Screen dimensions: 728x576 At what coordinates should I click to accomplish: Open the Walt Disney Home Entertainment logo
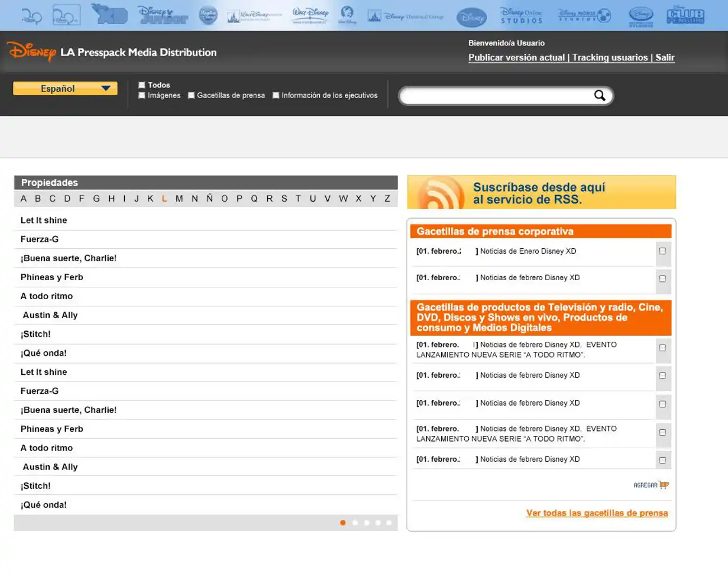coord(310,15)
